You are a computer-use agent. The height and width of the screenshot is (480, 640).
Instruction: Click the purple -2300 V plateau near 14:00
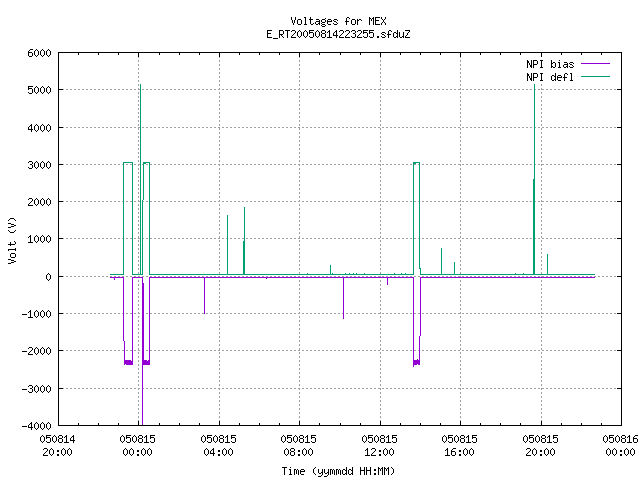[x=416, y=362]
